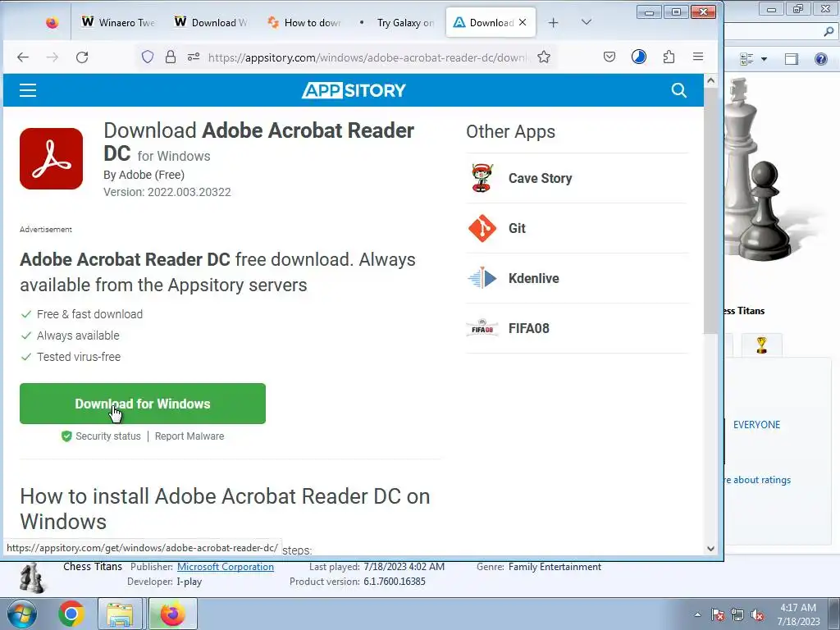Close the active Download tab
The image size is (840, 630).
pyautogui.click(x=523, y=22)
